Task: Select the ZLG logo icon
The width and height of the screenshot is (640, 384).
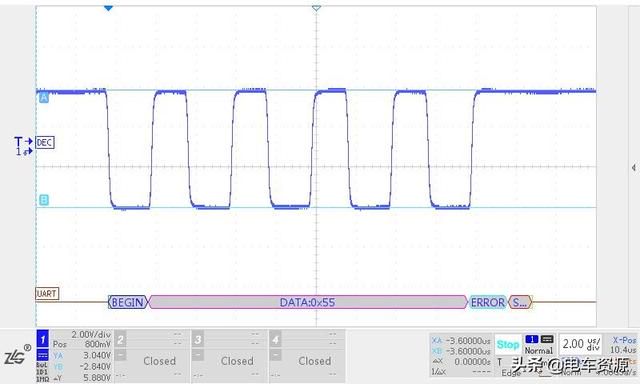Action: [16, 355]
